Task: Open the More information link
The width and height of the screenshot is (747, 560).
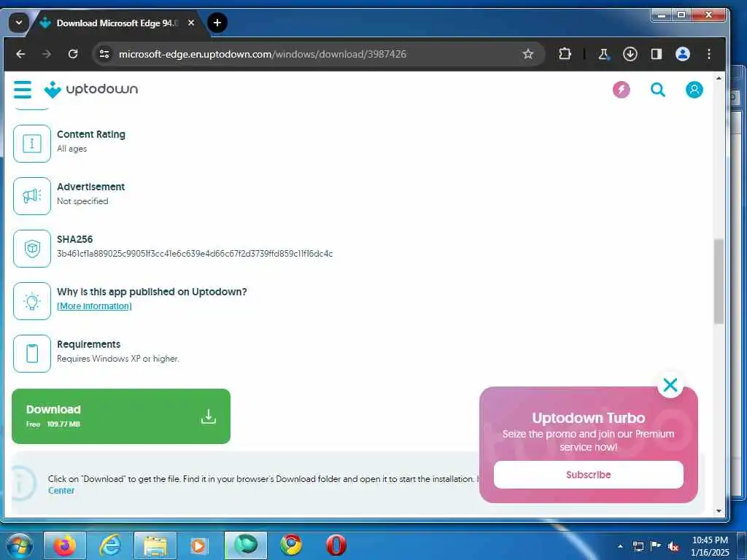Action: tap(94, 306)
